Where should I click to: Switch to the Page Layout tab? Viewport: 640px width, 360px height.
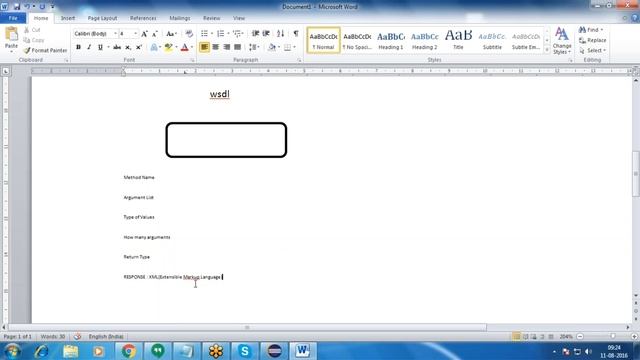[102, 18]
